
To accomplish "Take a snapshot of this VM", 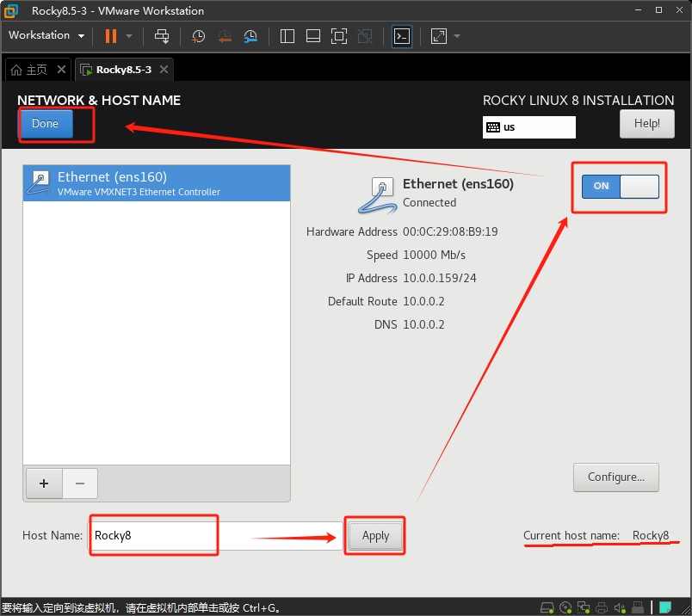I will pyautogui.click(x=198, y=36).
